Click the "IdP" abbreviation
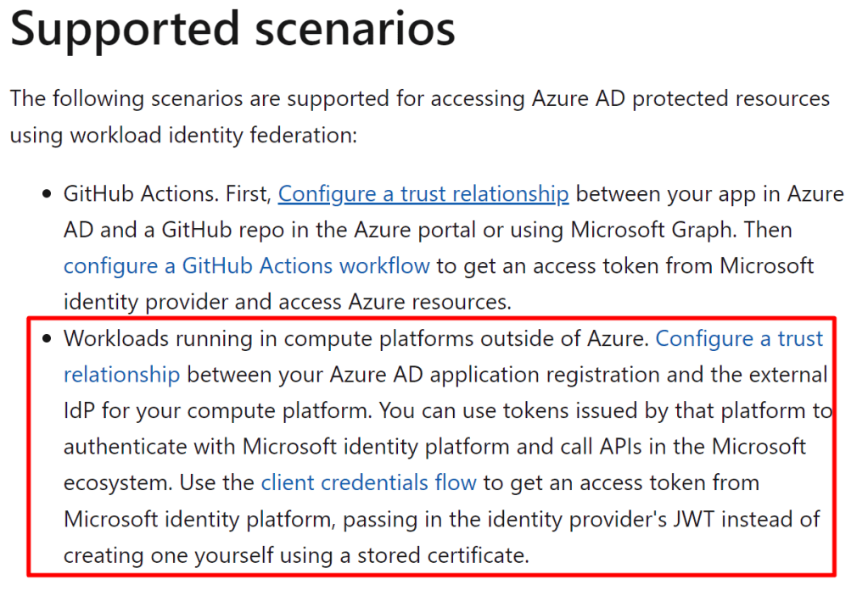This screenshot has width=868, height=596. point(79,411)
